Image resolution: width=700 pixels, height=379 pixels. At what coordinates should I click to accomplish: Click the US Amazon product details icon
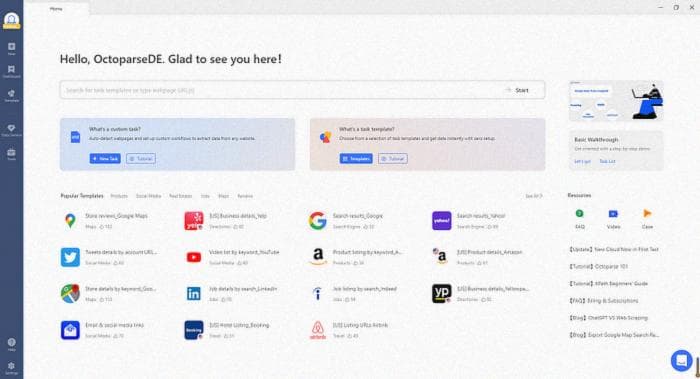pos(441,256)
